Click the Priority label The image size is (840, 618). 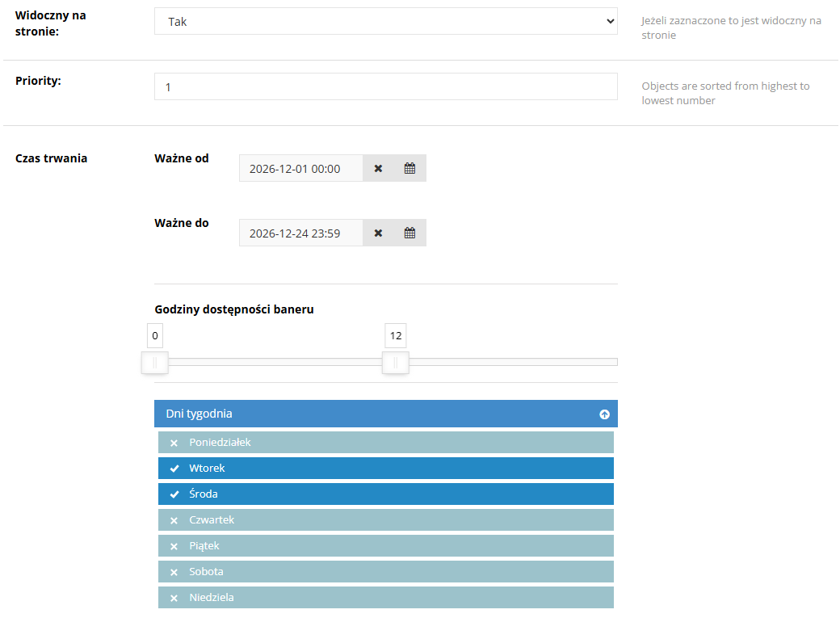(38, 81)
